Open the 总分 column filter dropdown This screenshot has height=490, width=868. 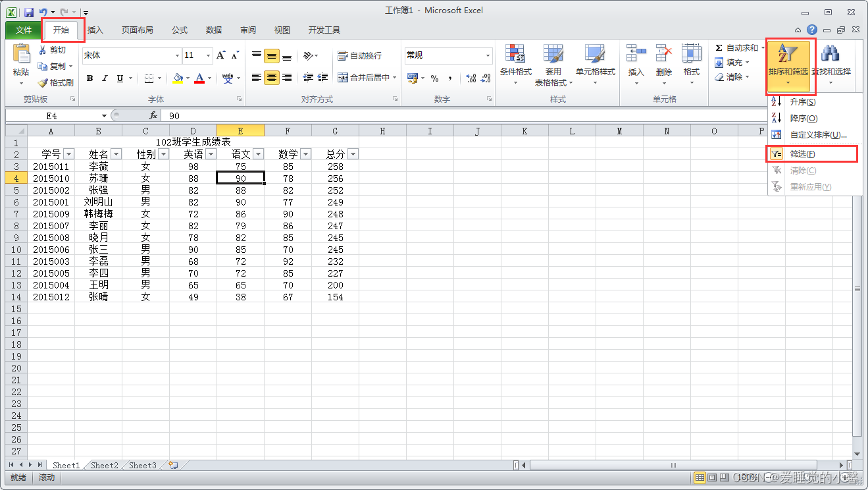(x=353, y=154)
